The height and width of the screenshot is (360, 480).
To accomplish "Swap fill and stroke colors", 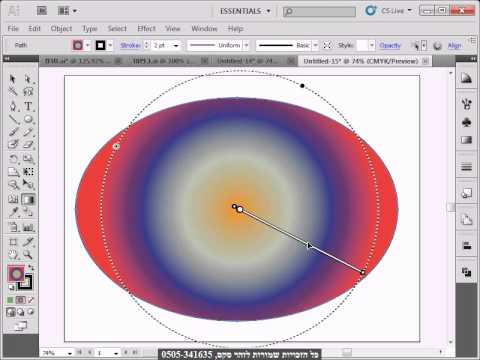I will (x=31, y=268).
